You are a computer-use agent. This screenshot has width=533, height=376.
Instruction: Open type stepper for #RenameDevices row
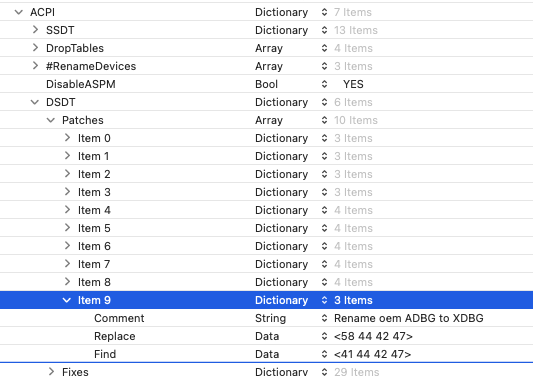coord(324,66)
